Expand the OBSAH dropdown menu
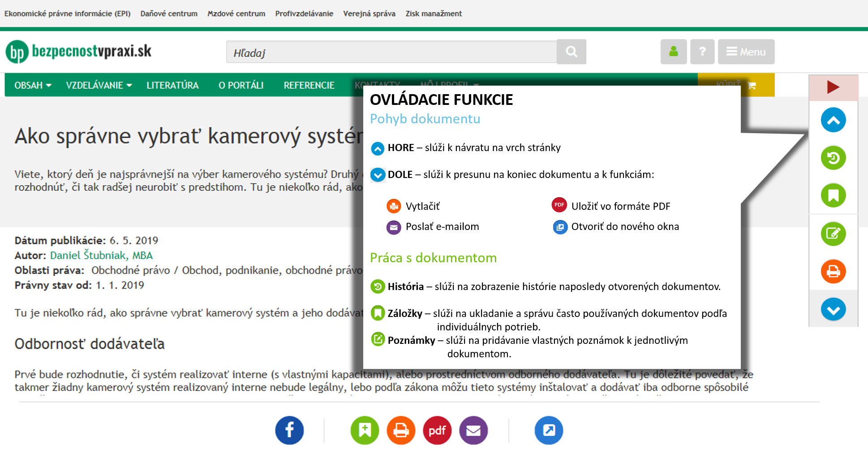Image resolution: width=868 pixels, height=464 pixels. 33,85
